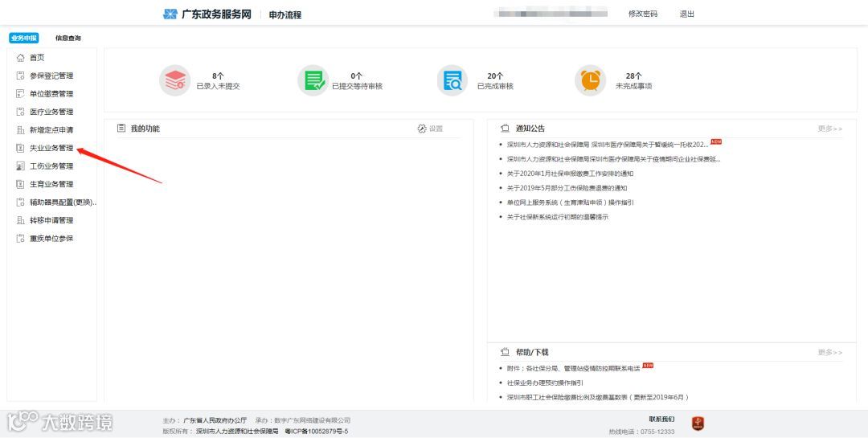Viewport: 868px width, 438px height.
Task: Click the 数字广东网络建设有限公司 footer text
Action: (310, 420)
